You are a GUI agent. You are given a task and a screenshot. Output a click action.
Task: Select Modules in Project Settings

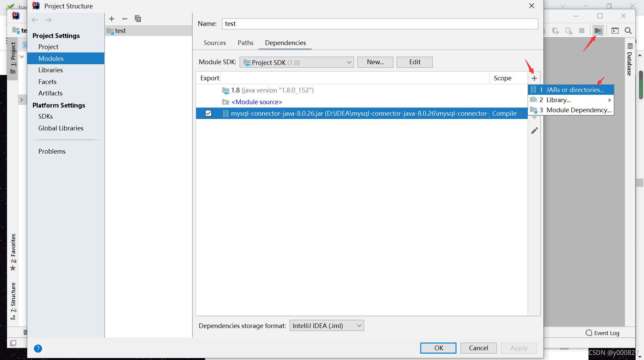(x=66, y=58)
